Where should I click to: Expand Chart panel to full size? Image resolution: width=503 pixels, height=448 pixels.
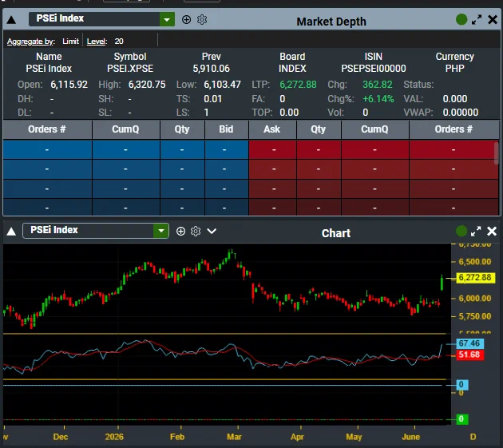pyautogui.click(x=476, y=231)
